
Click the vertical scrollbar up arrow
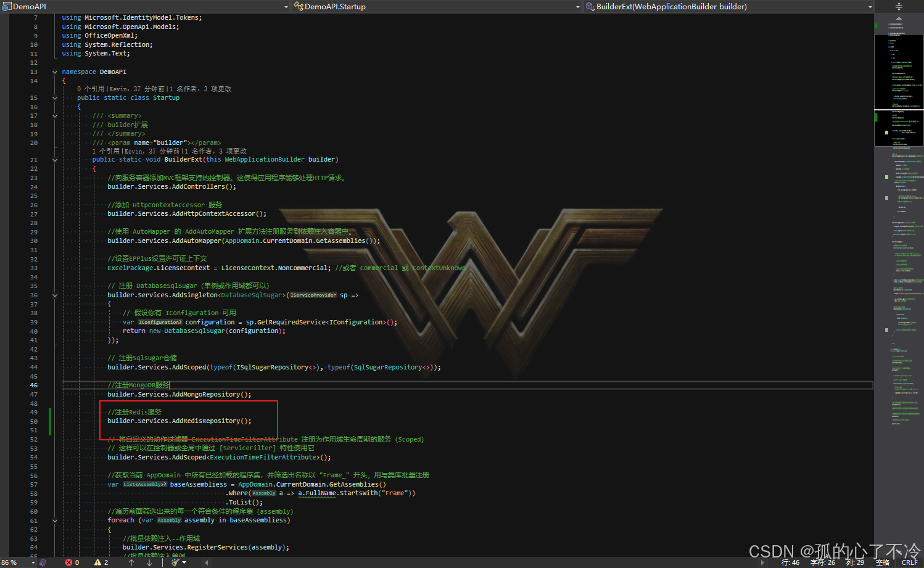coord(899,18)
